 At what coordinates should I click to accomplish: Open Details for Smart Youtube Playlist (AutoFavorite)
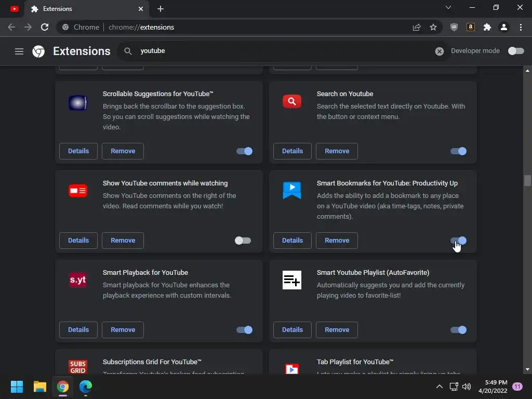[x=292, y=329]
